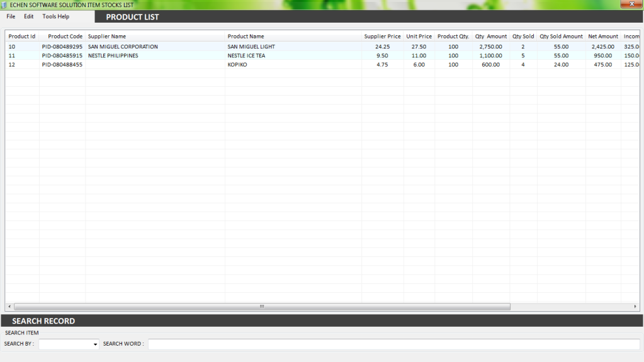Click qty sold value 2
The width and height of the screenshot is (644, 362).
point(523,47)
